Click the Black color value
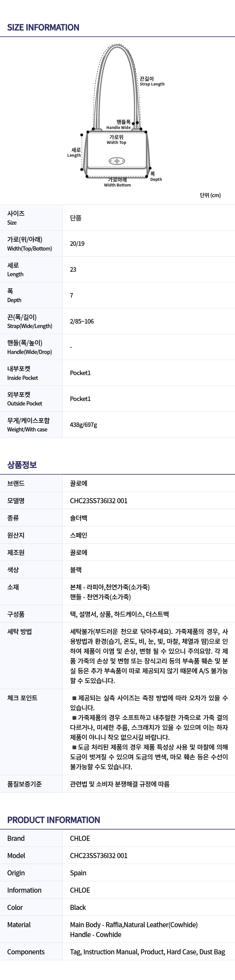This screenshot has height=980, width=235. (78, 907)
